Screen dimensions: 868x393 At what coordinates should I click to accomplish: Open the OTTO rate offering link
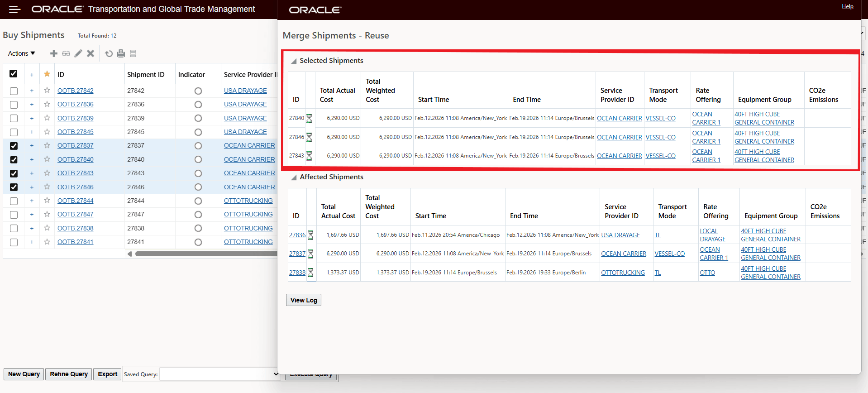(707, 273)
